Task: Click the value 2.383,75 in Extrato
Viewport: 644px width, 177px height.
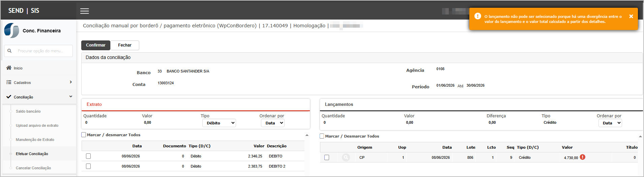Action: (x=255, y=166)
